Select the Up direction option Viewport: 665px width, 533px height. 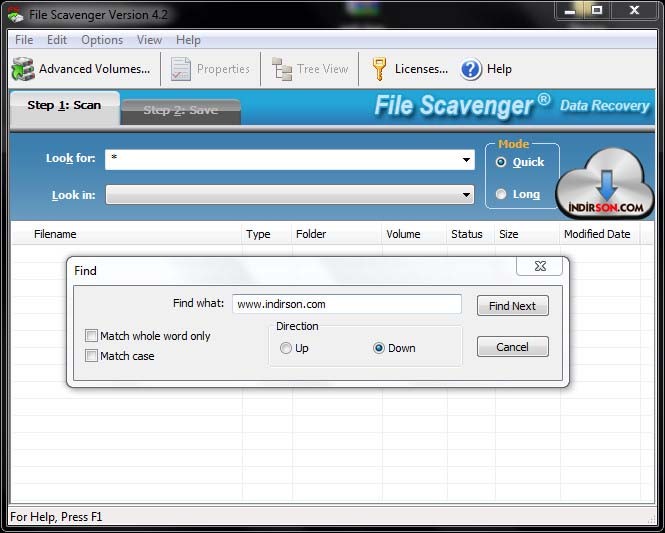coord(286,348)
